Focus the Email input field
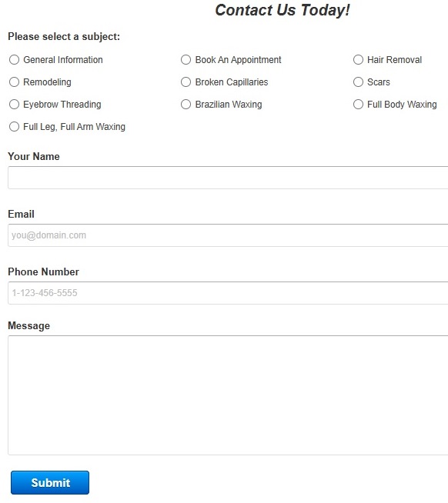Image resolution: width=448 pixels, height=503 pixels. click(x=228, y=235)
